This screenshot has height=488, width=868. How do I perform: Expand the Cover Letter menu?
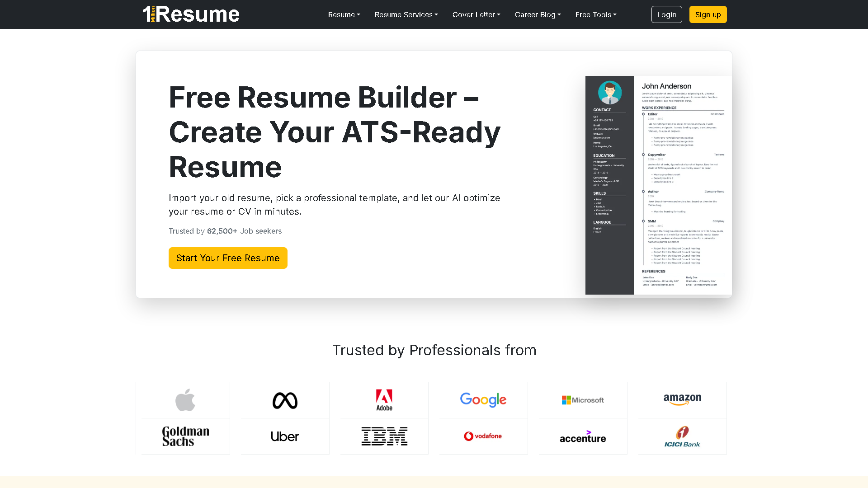[x=476, y=14]
